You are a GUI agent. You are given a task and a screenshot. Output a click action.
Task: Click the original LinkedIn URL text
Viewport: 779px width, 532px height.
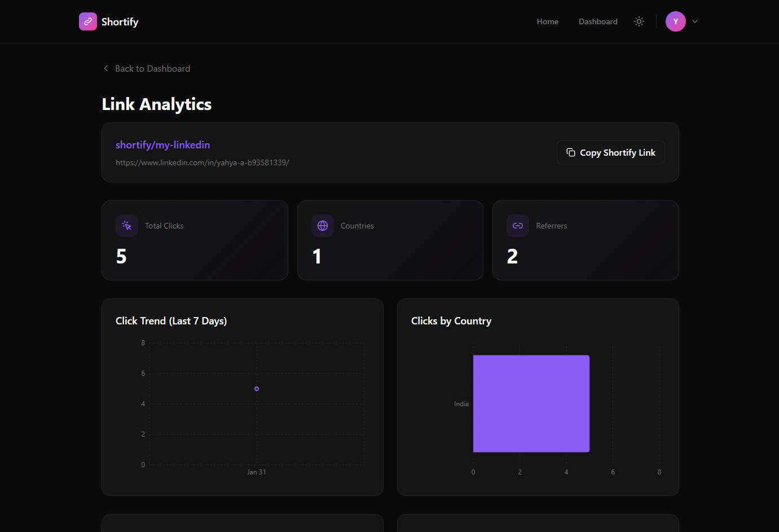point(202,162)
